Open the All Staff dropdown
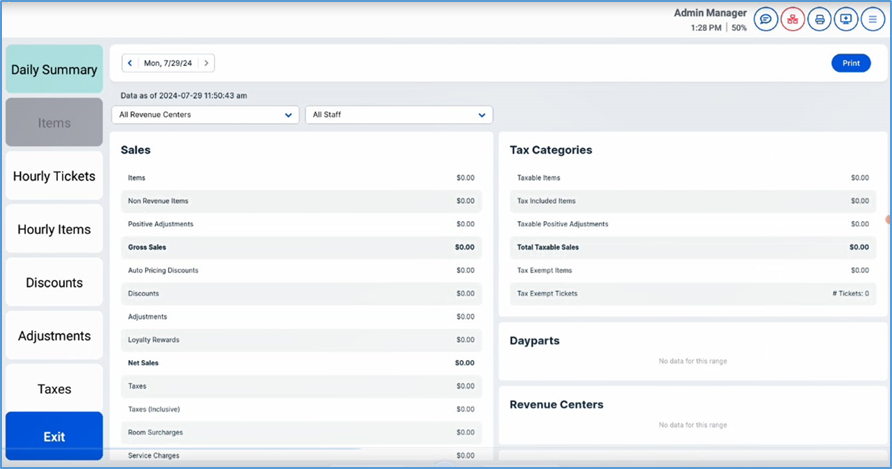 coord(398,115)
